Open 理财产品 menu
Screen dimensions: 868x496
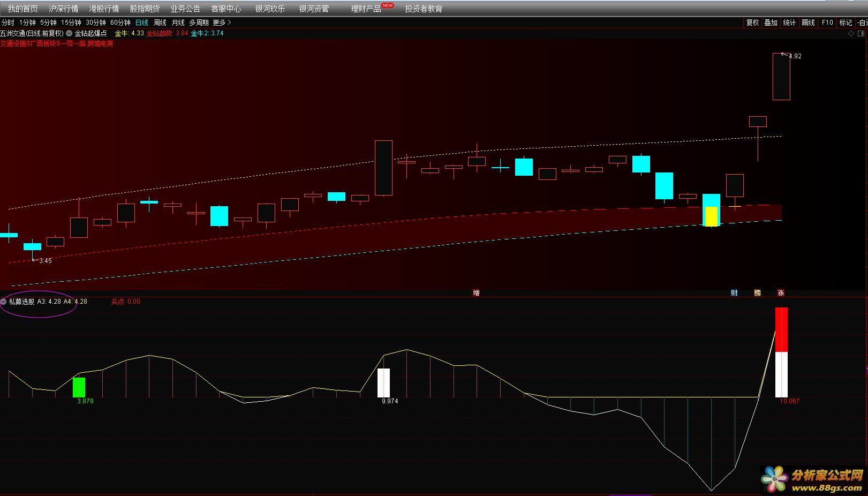(366, 9)
